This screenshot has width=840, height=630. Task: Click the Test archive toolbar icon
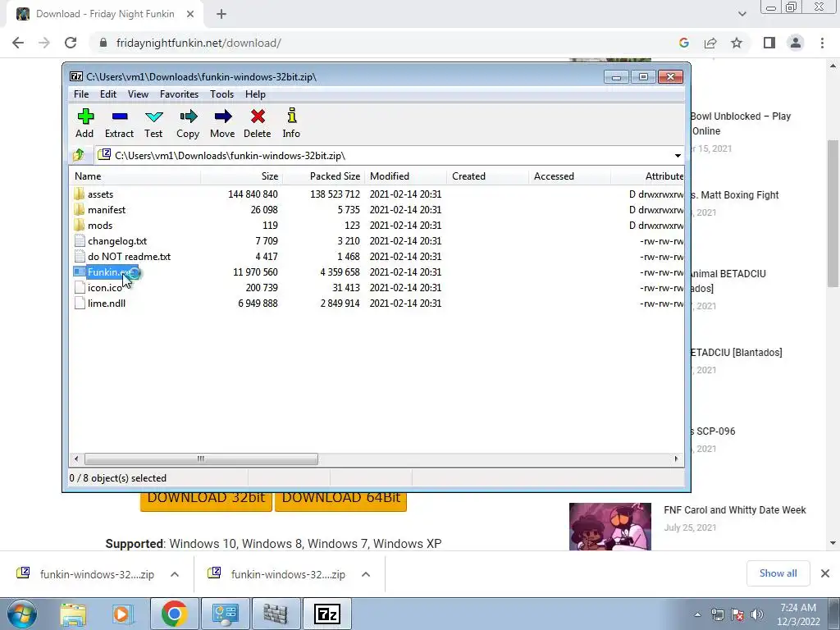tap(153, 123)
